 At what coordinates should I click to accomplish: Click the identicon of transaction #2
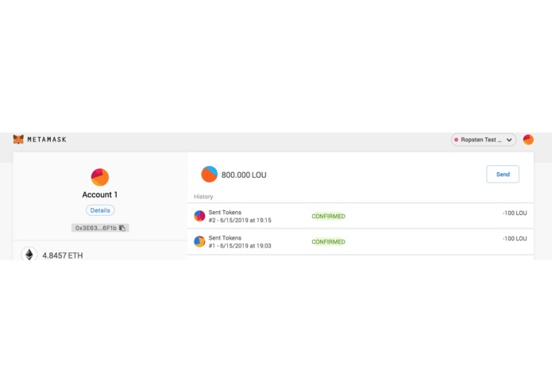(x=199, y=216)
